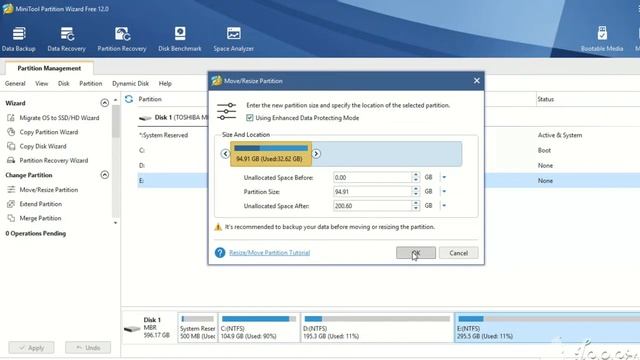Launch Partition Recovery from toolbar

pos(122,39)
